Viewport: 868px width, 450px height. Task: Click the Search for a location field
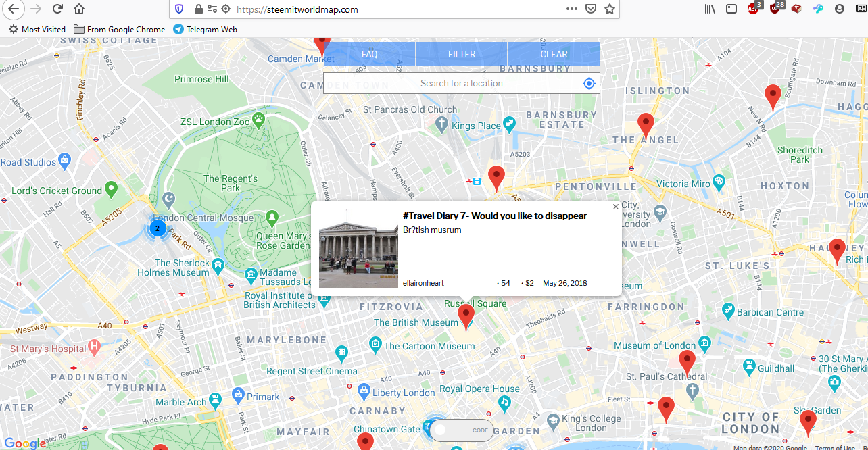point(462,83)
